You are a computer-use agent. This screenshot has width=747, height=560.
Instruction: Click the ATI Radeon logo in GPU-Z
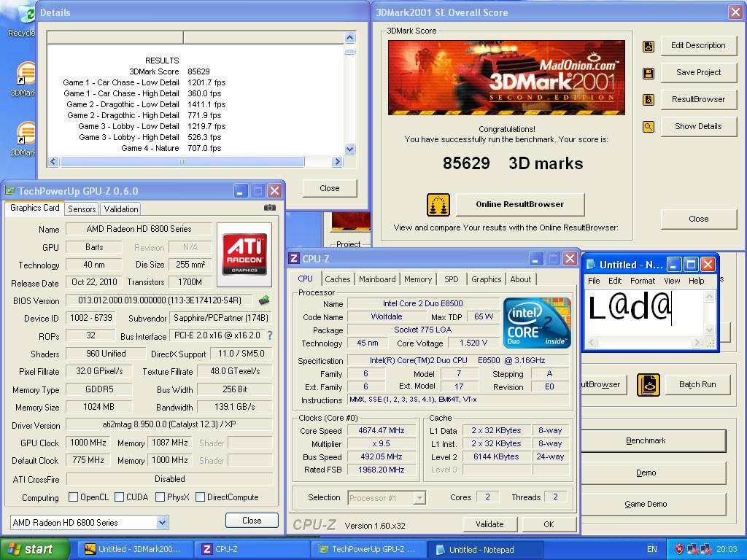click(244, 254)
